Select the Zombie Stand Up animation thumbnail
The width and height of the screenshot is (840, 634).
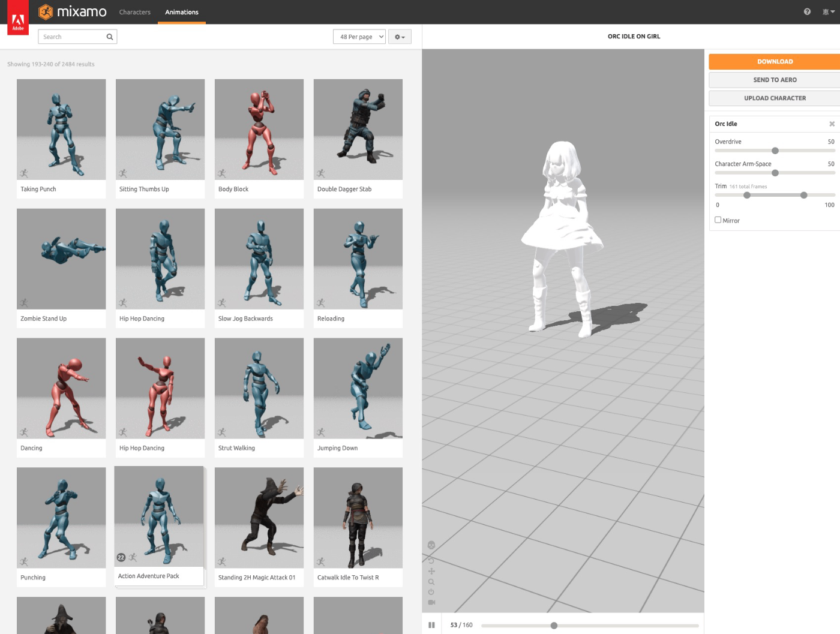[x=61, y=259]
